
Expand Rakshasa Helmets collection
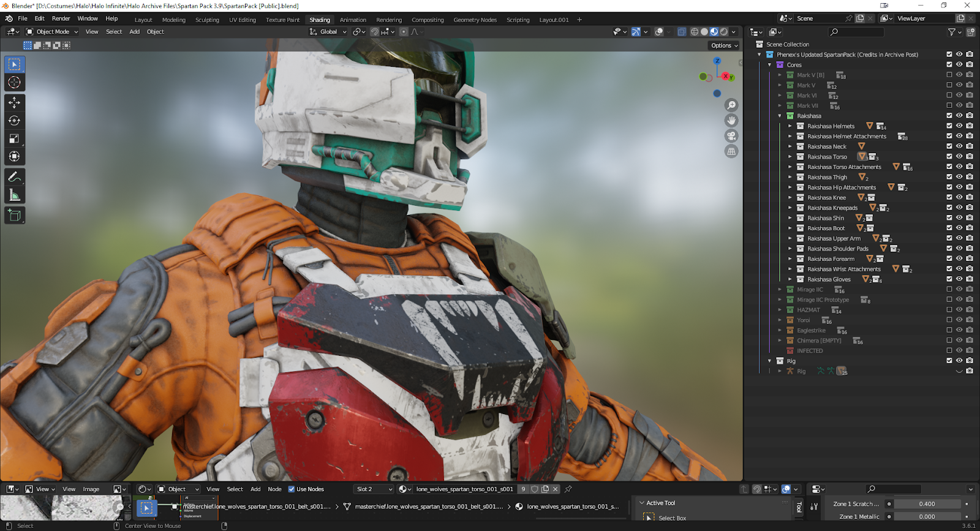790,126
